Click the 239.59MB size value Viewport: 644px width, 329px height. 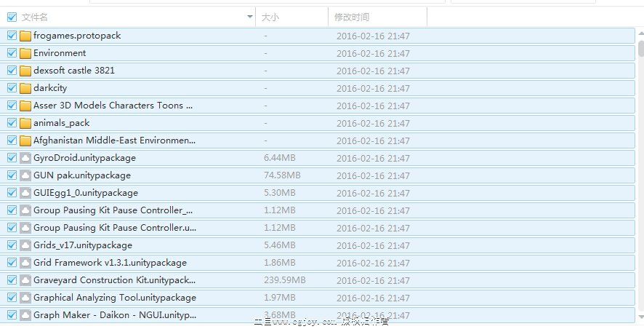coord(285,280)
